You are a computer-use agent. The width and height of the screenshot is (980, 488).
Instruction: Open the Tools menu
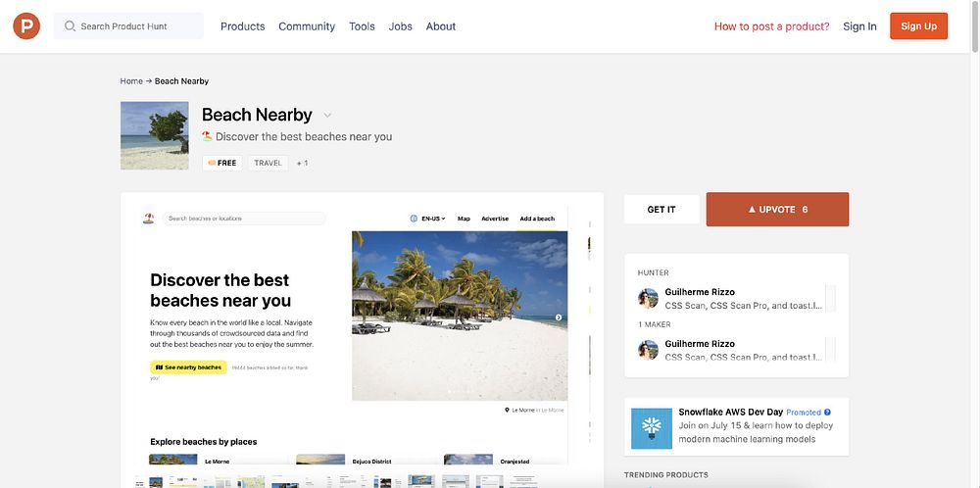(362, 26)
